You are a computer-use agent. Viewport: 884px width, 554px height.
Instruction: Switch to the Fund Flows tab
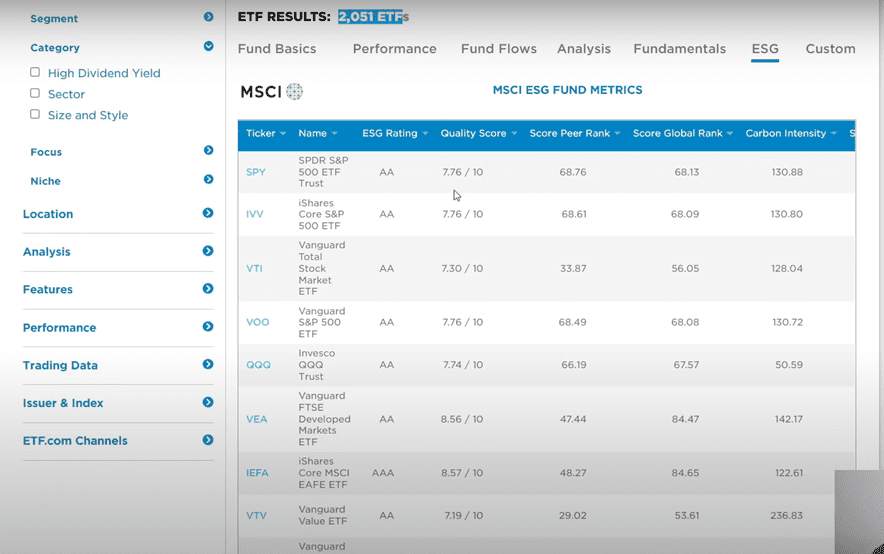tap(498, 49)
